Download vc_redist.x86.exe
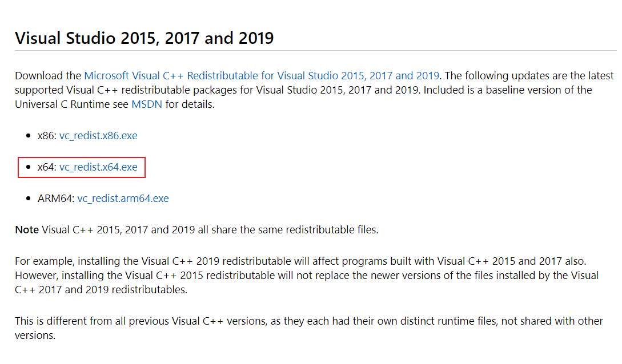The image size is (622, 364). coord(98,135)
